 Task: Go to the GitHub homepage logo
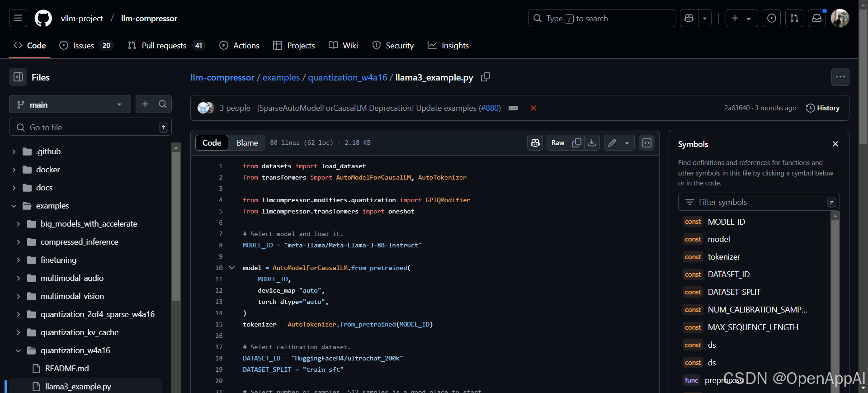coord(43,18)
